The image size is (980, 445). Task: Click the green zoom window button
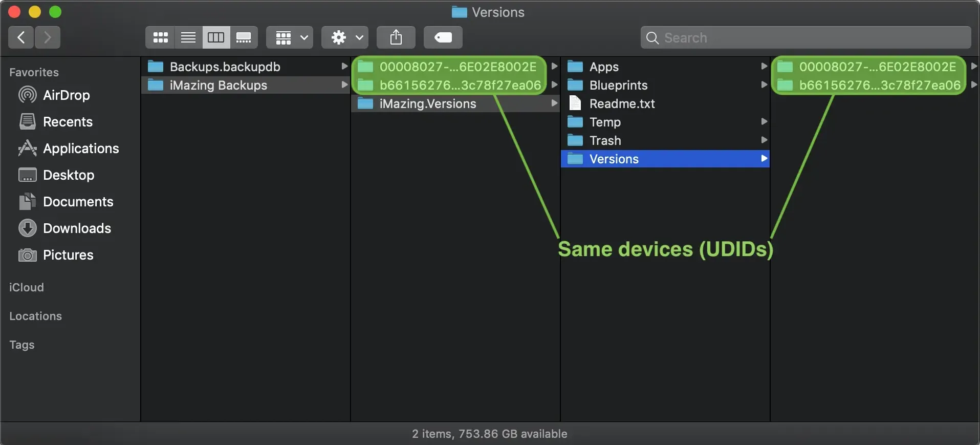55,12
